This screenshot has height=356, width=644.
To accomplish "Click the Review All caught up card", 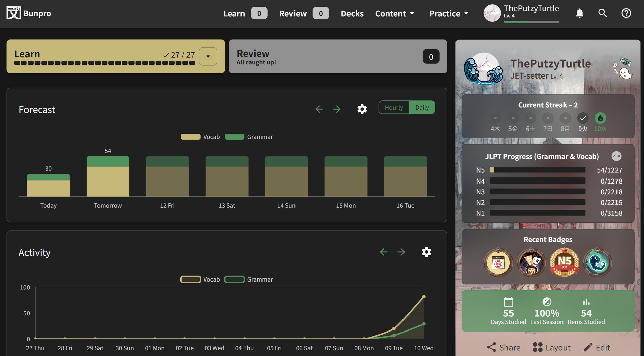I will pos(338,56).
